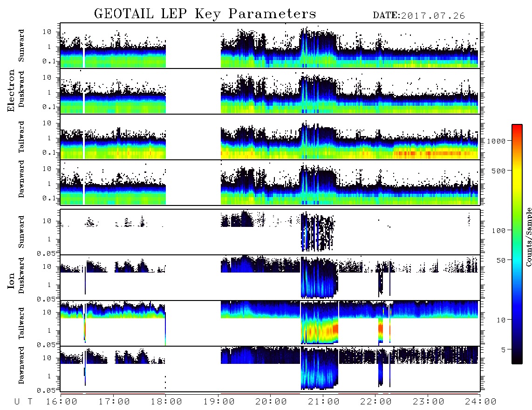Click the "GEOTAIL LEP Key Parameters" title
This screenshot has height=410, width=532.
205,14
